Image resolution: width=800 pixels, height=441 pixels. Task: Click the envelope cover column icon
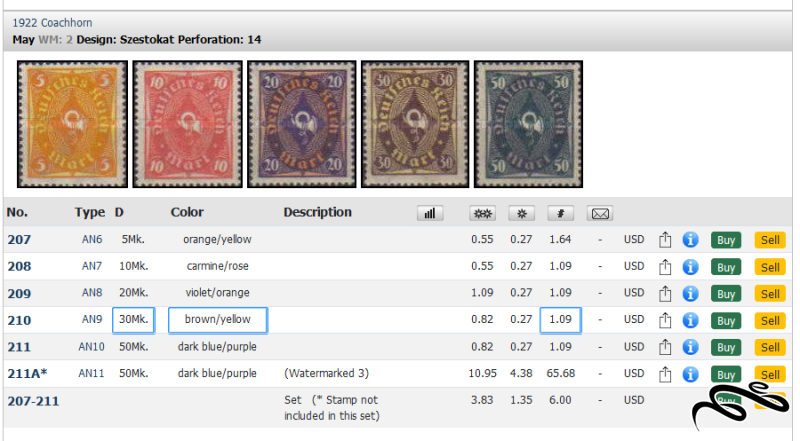click(x=600, y=213)
